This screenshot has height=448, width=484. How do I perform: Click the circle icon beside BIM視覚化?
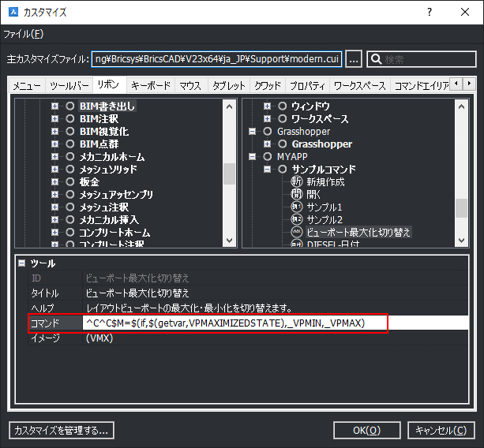pos(70,132)
